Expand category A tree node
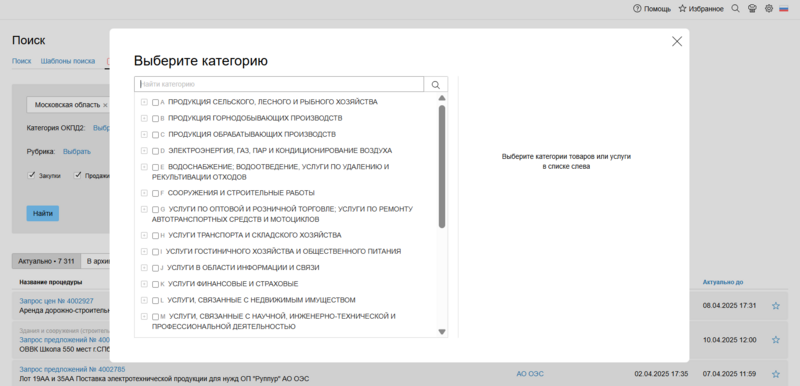 144,102
